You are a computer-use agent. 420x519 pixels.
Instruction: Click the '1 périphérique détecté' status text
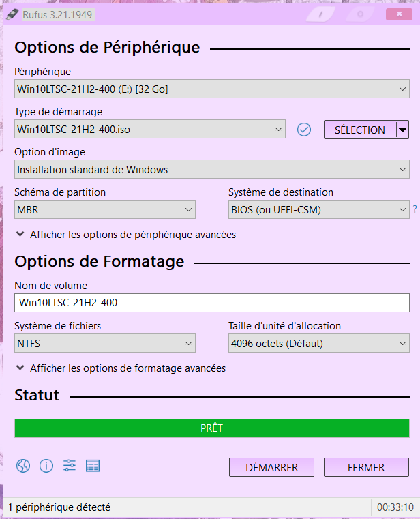59,507
